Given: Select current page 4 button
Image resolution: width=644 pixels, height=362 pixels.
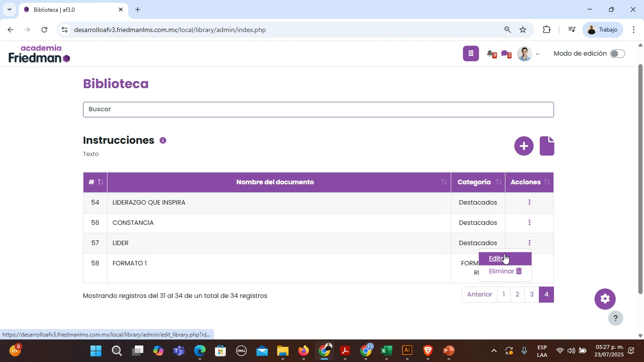Looking at the screenshot, I should pyautogui.click(x=546, y=295).
